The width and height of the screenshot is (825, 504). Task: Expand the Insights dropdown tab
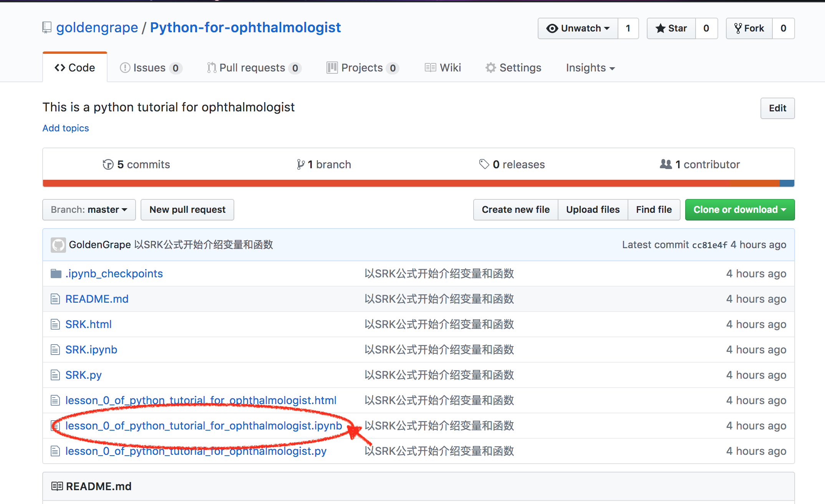tap(590, 68)
